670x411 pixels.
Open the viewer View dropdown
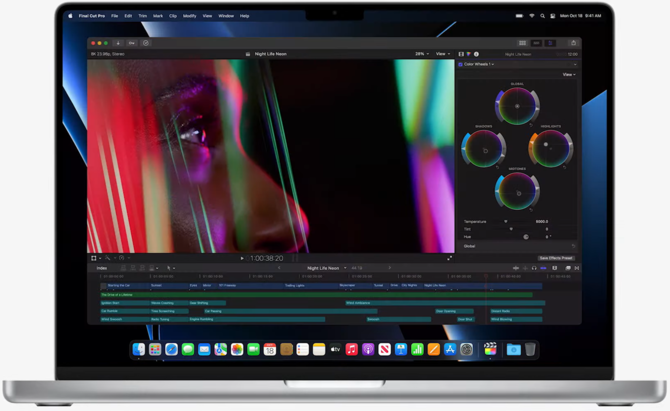point(443,54)
